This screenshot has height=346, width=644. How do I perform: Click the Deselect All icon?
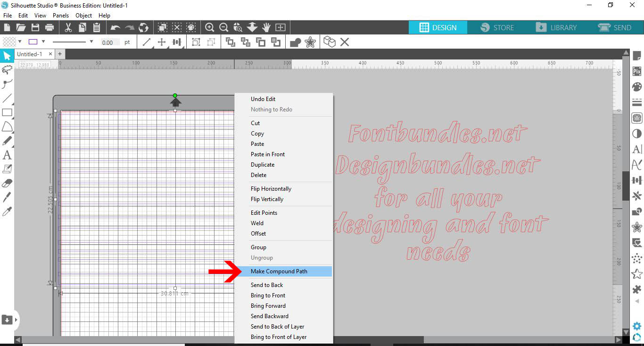pos(176,27)
